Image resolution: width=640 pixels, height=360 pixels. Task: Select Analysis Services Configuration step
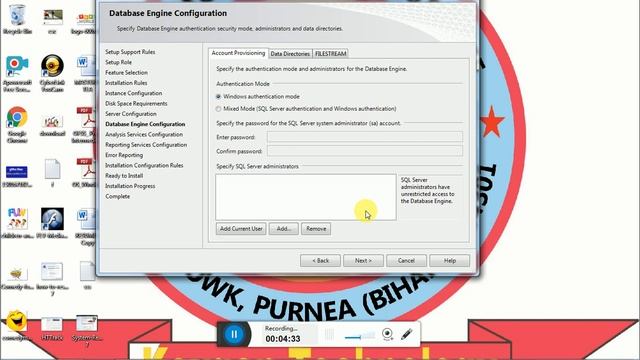click(x=144, y=134)
